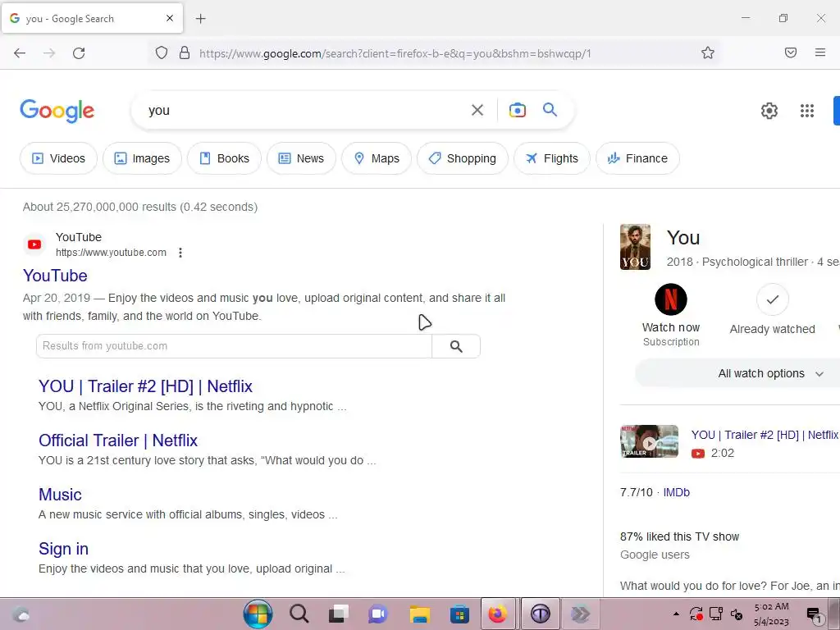Save page to Pocket icon
Screen dimensions: 840x630
(x=791, y=52)
